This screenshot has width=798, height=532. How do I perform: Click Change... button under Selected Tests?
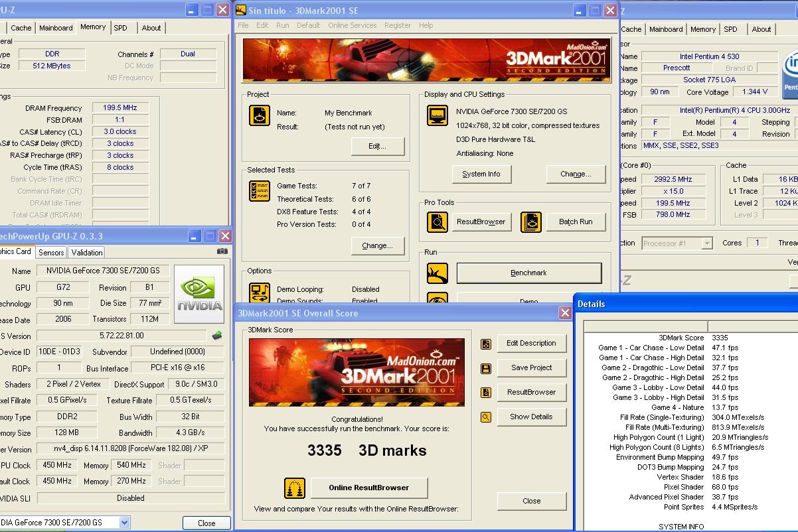coord(377,245)
